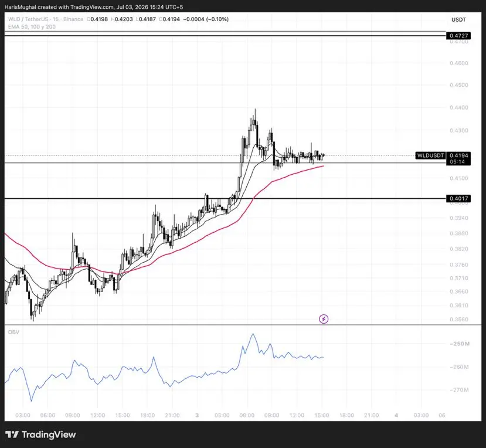Click the 0.4194 last price label
The width and height of the screenshot is (486, 448).
click(x=458, y=155)
